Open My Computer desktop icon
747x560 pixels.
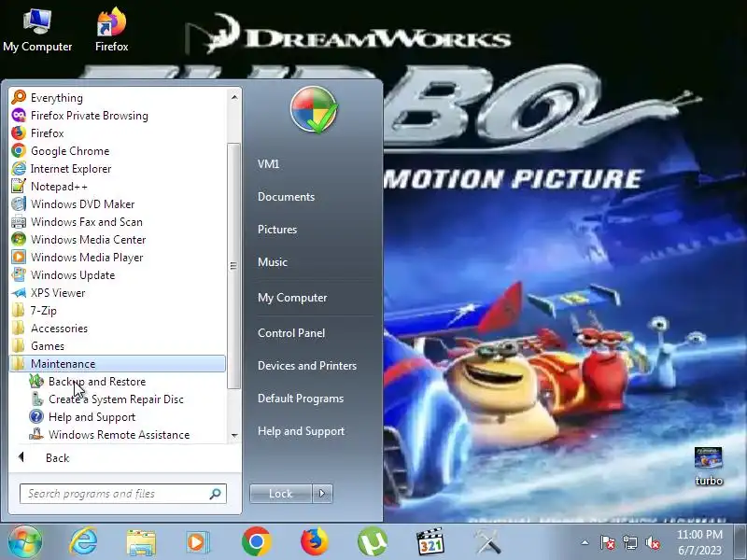click(x=37, y=30)
